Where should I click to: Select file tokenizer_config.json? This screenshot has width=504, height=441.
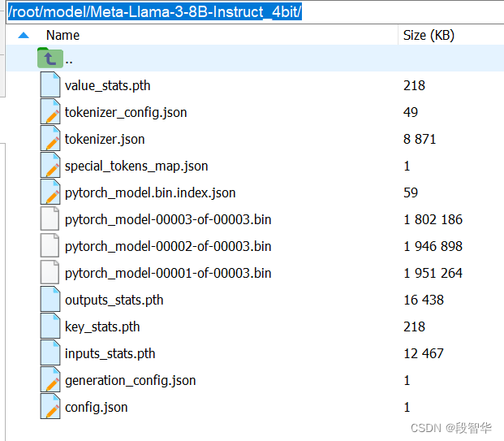coord(126,113)
